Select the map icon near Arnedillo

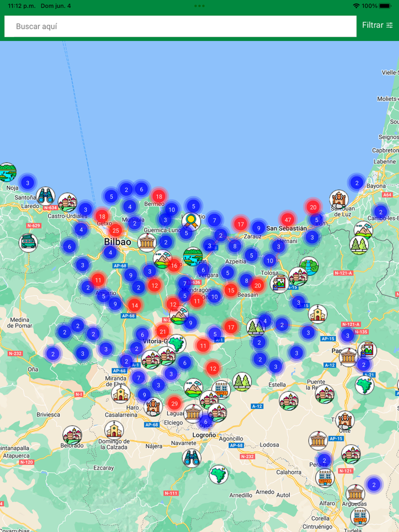[x=218, y=474]
